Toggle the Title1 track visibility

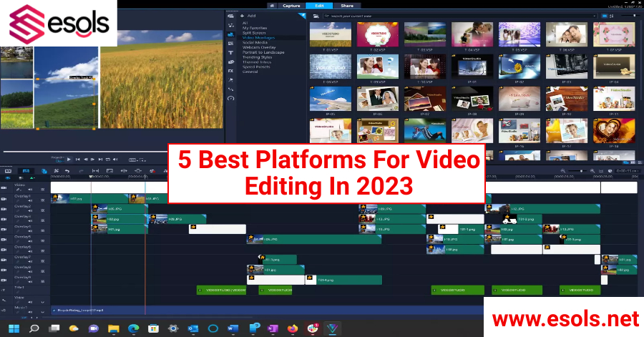coord(4,290)
